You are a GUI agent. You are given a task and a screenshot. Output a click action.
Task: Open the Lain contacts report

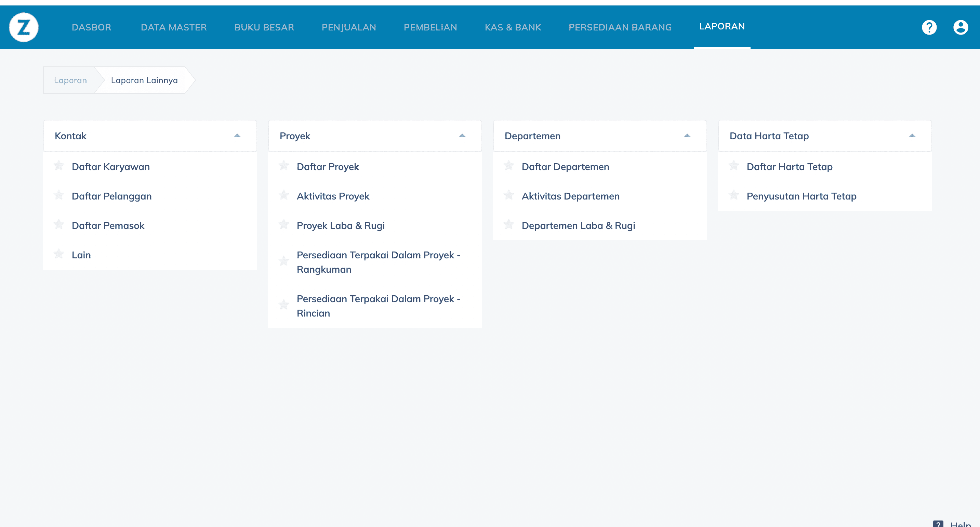(81, 255)
